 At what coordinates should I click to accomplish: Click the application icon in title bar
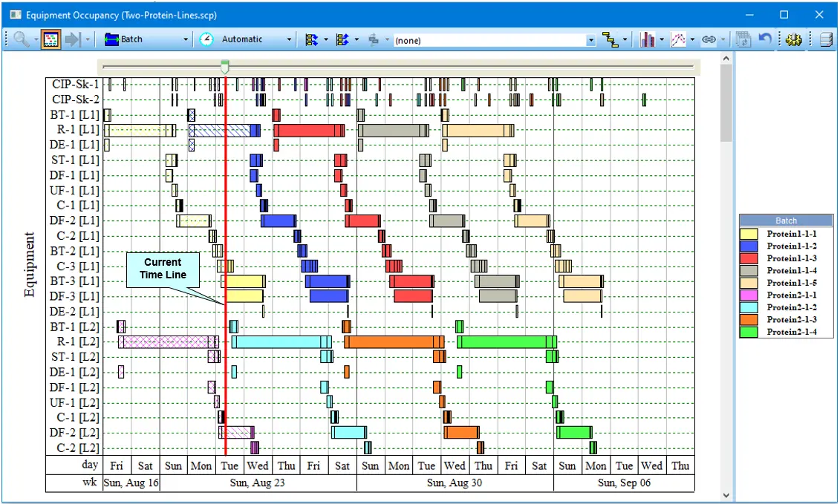tap(15, 14)
